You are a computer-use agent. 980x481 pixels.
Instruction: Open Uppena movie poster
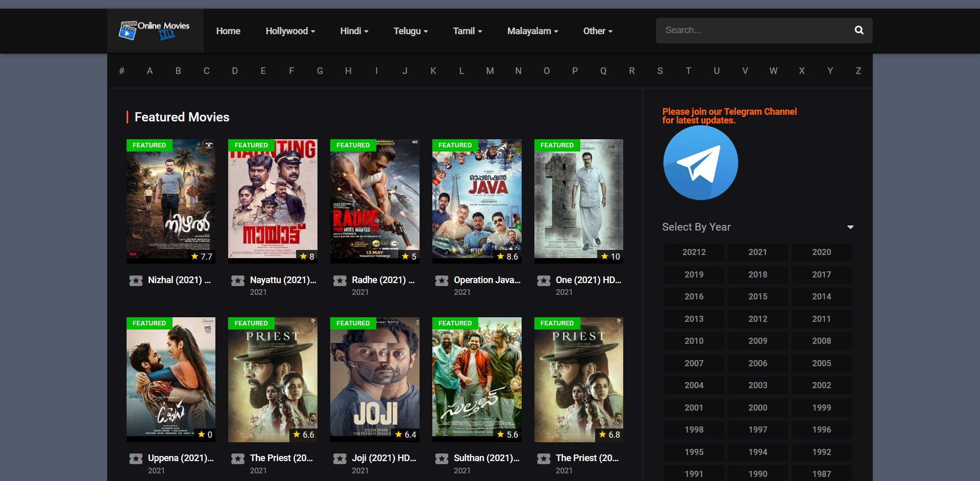pos(171,379)
